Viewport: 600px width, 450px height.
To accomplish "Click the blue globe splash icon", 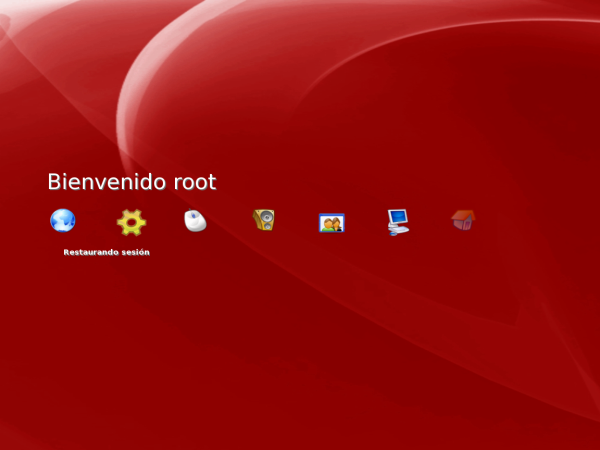I will tap(63, 220).
